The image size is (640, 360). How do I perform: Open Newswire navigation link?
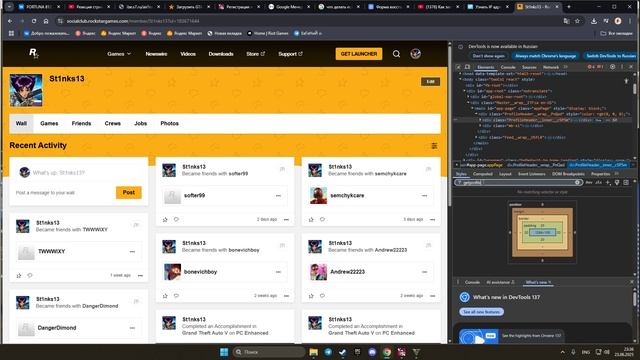coord(156,54)
